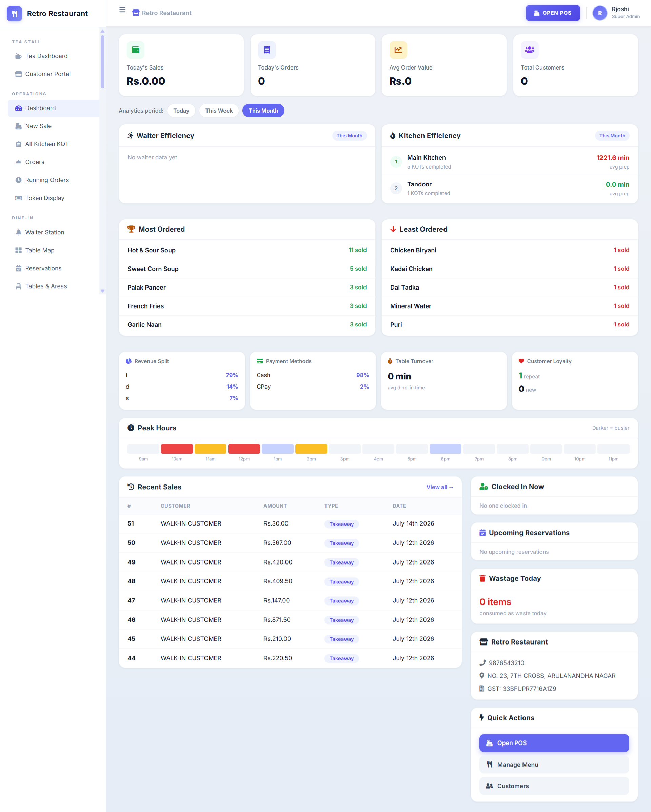The width and height of the screenshot is (651, 812).
Task: Click the Retro Restaurant logo icon
Action: pos(14,14)
